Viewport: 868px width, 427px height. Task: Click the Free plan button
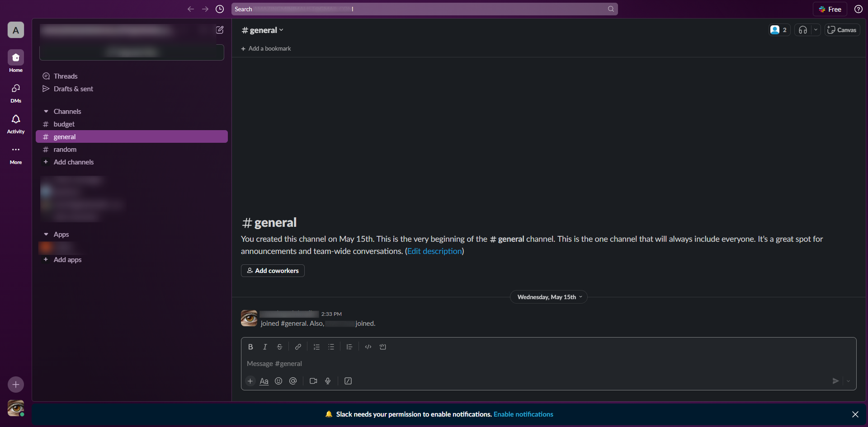point(830,9)
